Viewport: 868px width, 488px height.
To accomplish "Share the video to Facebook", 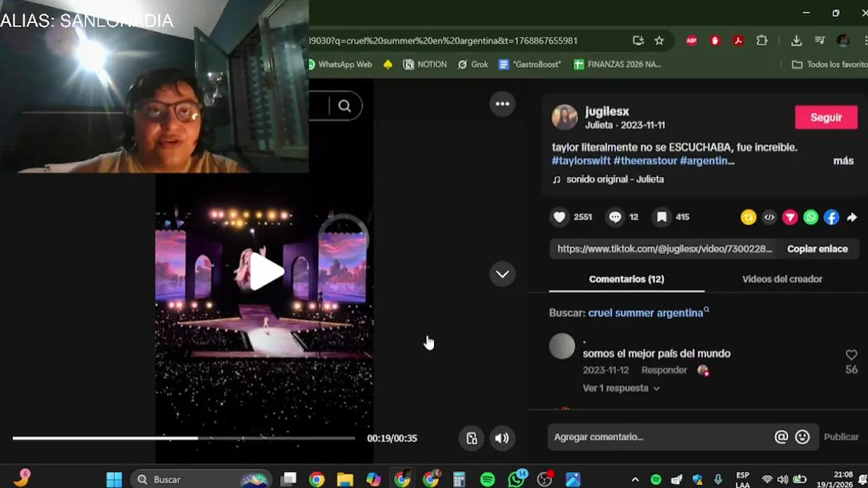I will (831, 217).
